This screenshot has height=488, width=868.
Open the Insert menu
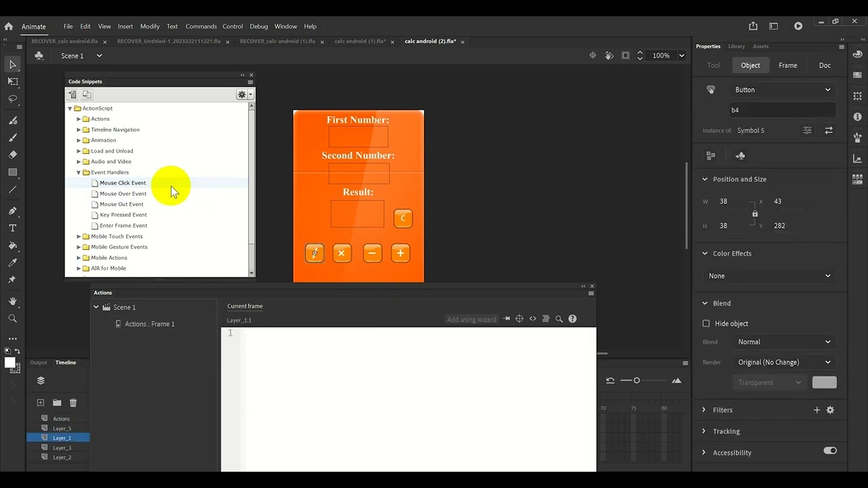click(x=125, y=26)
